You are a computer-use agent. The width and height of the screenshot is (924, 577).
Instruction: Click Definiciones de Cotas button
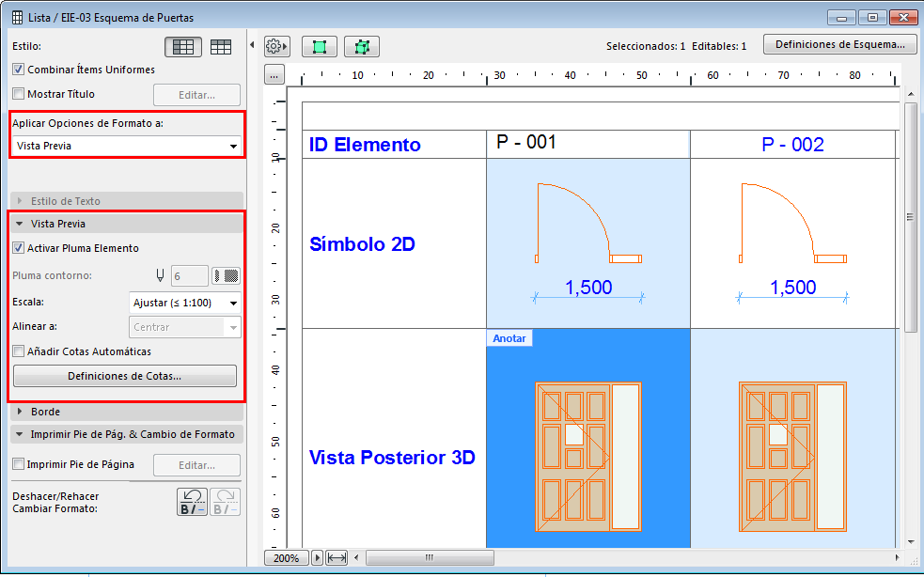(124, 376)
